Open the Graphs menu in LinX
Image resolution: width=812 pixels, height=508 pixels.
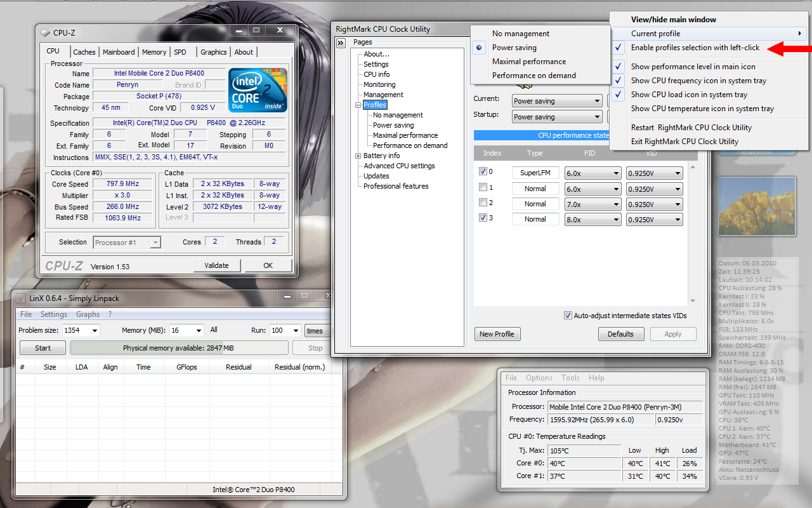pyautogui.click(x=88, y=314)
